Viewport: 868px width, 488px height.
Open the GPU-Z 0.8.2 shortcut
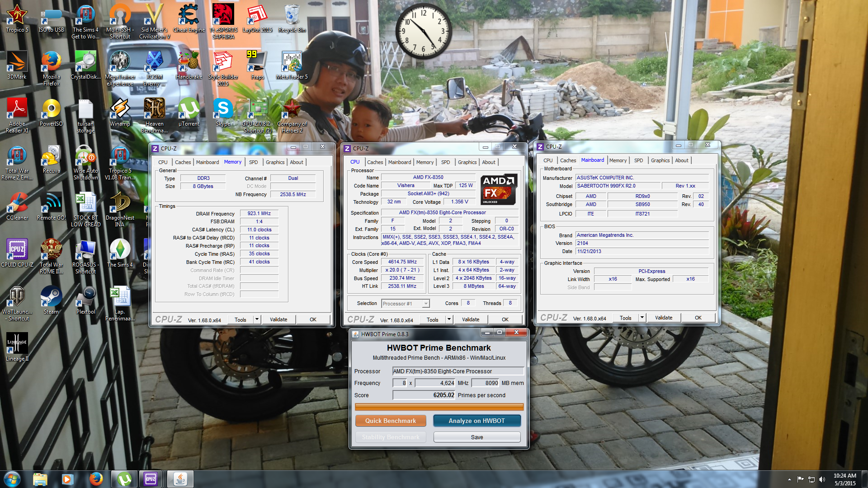pos(257,116)
